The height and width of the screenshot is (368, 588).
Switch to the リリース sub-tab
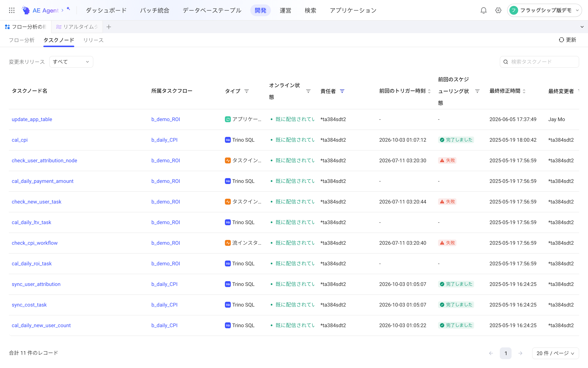coord(93,40)
